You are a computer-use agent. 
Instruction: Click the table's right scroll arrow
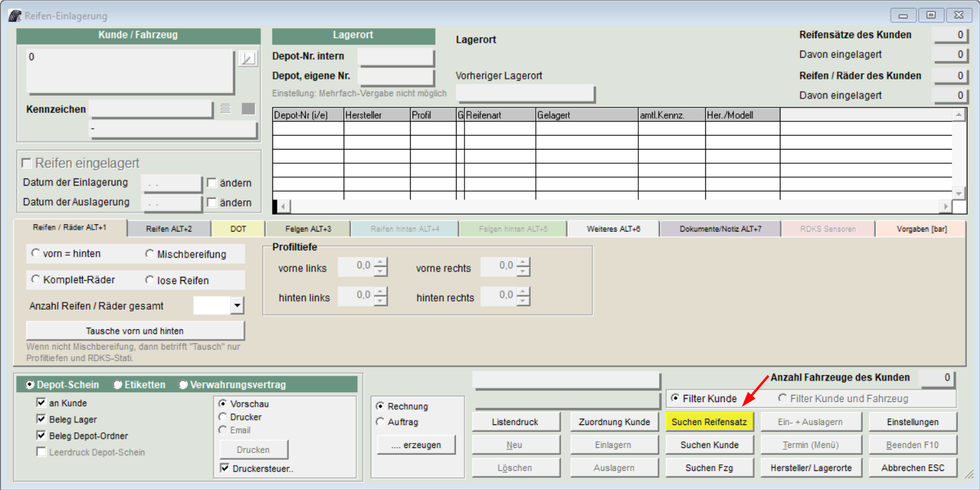click(946, 207)
